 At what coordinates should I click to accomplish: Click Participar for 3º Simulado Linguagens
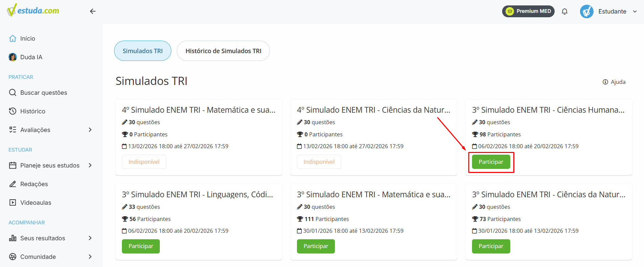pos(141,246)
